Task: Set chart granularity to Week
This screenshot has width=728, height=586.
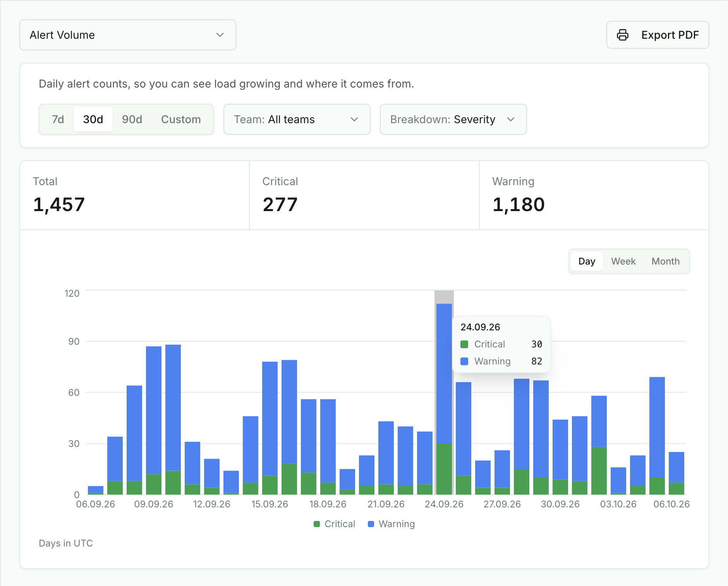Action: pyautogui.click(x=623, y=261)
